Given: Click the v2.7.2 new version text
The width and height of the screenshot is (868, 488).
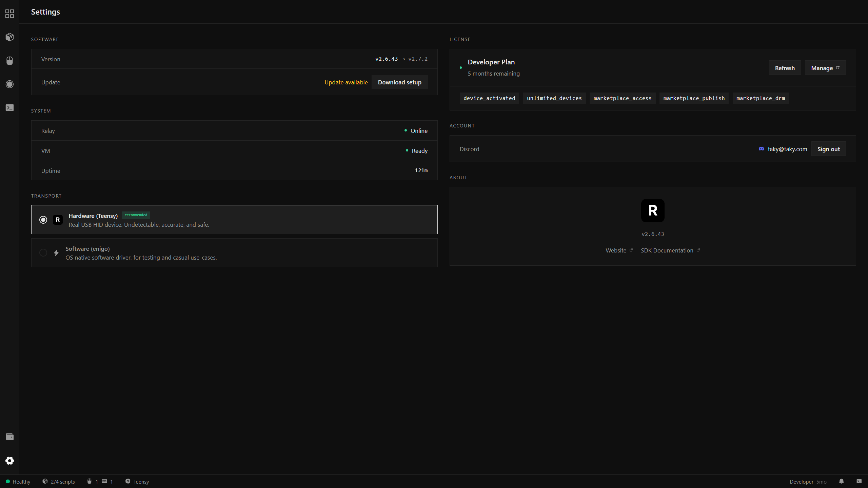Looking at the screenshot, I should [x=418, y=59].
